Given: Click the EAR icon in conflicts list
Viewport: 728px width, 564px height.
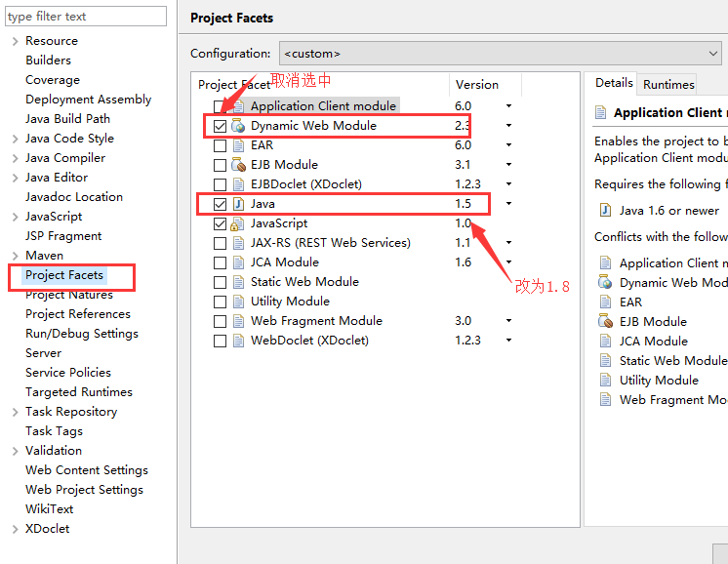Looking at the screenshot, I should (x=605, y=302).
